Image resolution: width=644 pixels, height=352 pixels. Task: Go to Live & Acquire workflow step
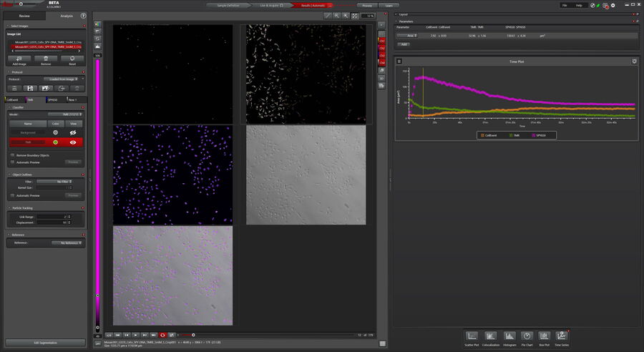pos(271,5)
